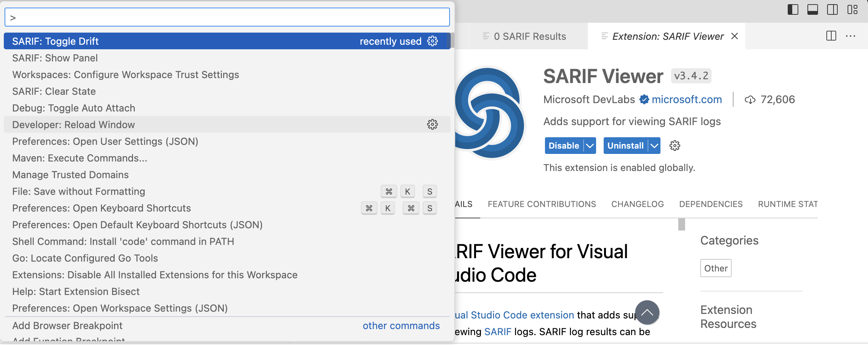Run the SARIF: Show Panel command
The image size is (868, 345).
click(227, 58)
